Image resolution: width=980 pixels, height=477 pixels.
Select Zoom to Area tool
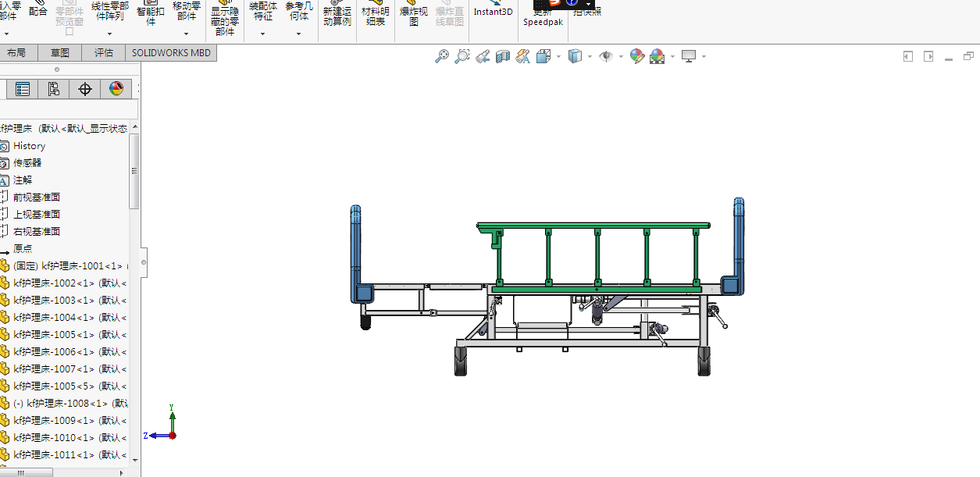462,56
